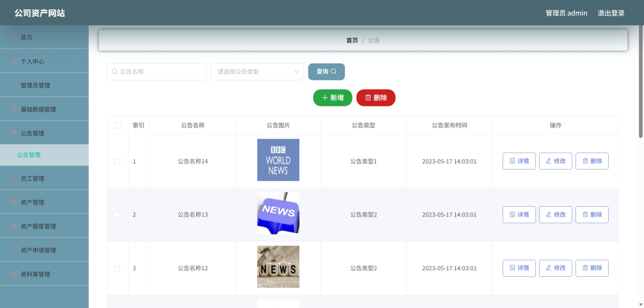
Task: Click the flag icon beside 公告管理 parent menu
Action: [14, 133]
